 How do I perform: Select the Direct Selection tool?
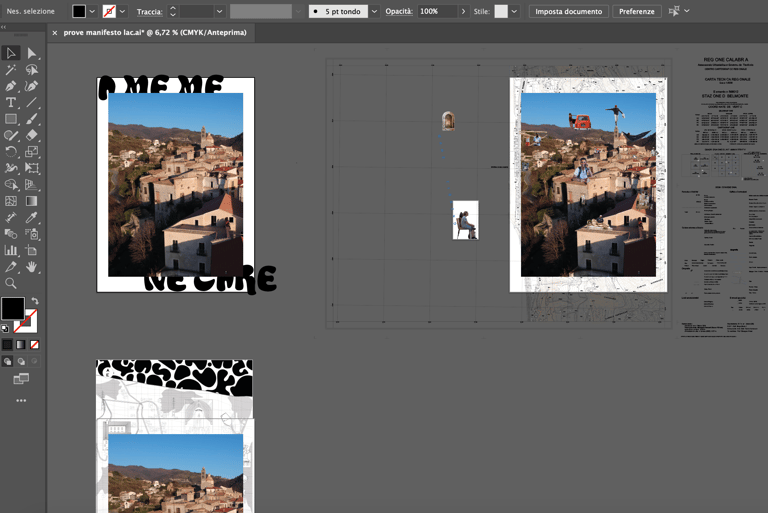pyautogui.click(x=31, y=53)
